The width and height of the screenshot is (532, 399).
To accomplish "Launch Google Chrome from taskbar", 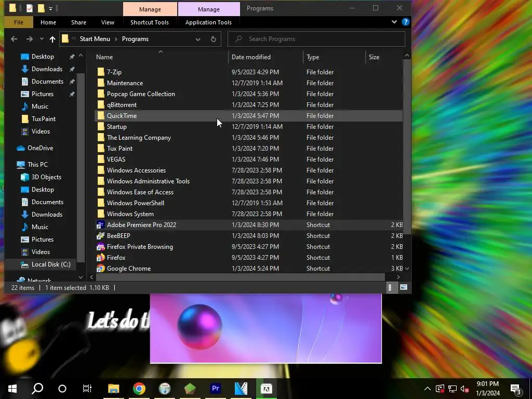I will tap(139, 388).
